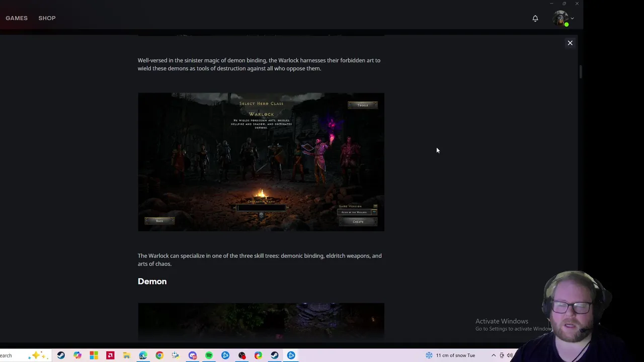The width and height of the screenshot is (644, 362).
Task: Click the "The Warlock can specialize" paragraph
Action: click(x=260, y=259)
